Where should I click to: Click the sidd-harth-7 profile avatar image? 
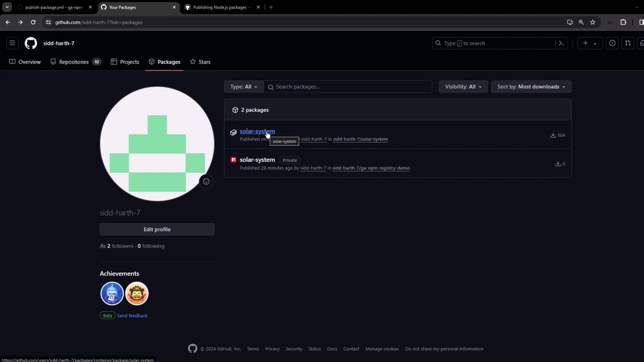(157, 144)
